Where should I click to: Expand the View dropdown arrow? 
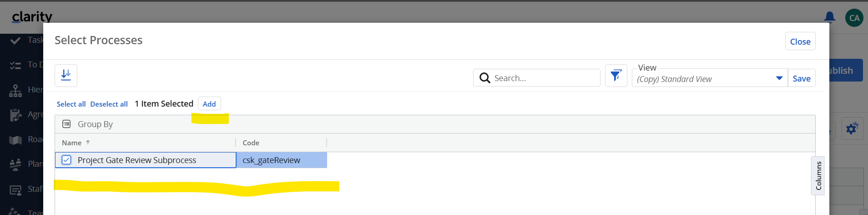(779, 78)
